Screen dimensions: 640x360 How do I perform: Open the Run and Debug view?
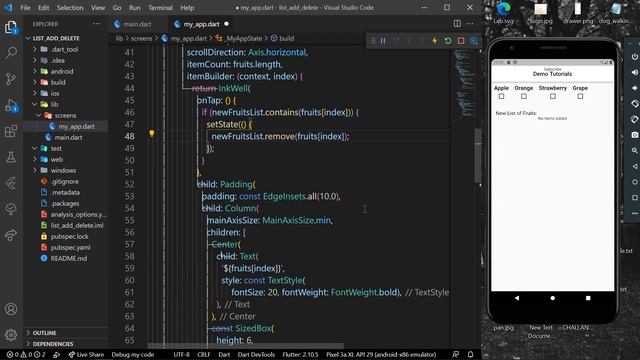[11, 105]
